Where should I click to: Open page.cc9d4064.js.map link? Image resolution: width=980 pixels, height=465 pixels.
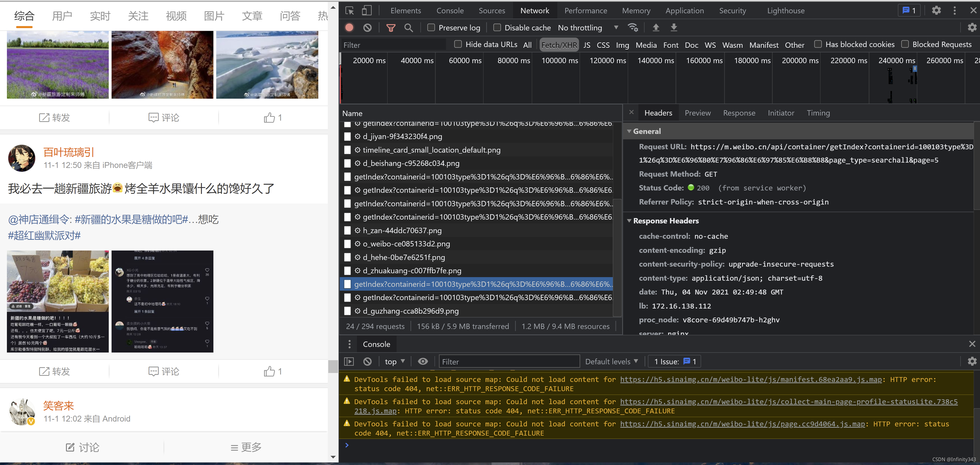pyautogui.click(x=742, y=424)
